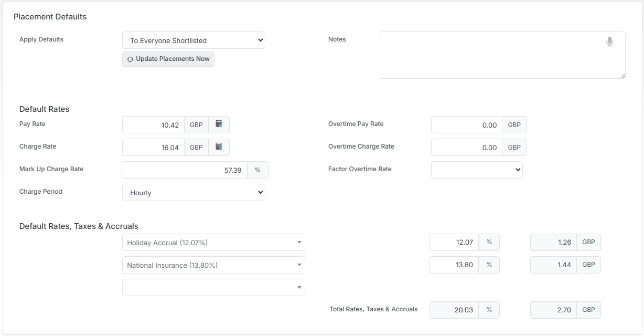644x336 pixels.
Task: Click the total amount value 2.70
Action: click(x=554, y=310)
